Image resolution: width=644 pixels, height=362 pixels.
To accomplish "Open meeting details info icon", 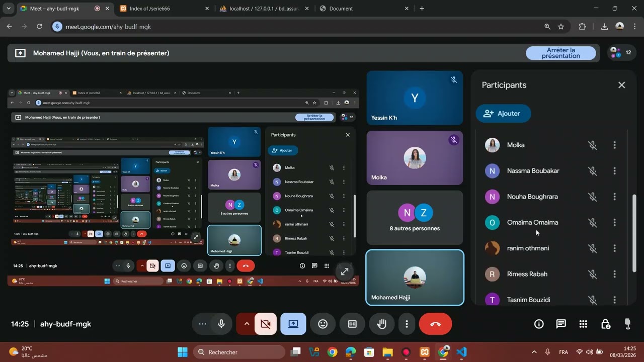I will click(539, 324).
